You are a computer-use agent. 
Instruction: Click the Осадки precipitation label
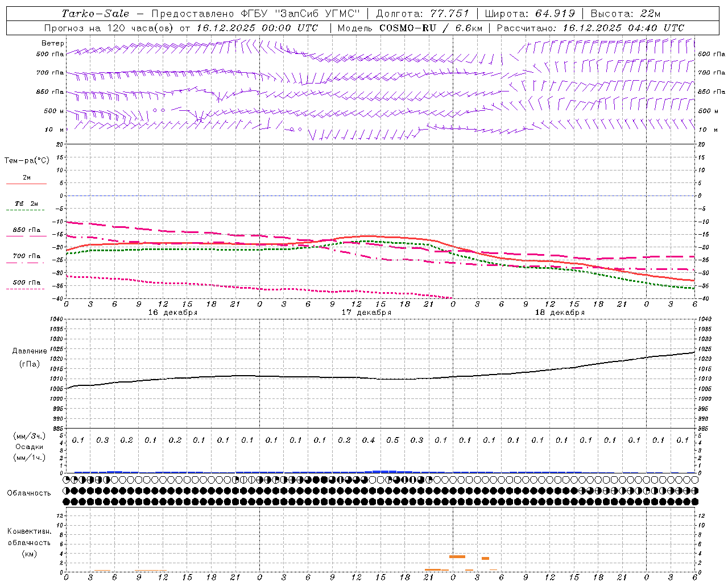tap(28, 447)
